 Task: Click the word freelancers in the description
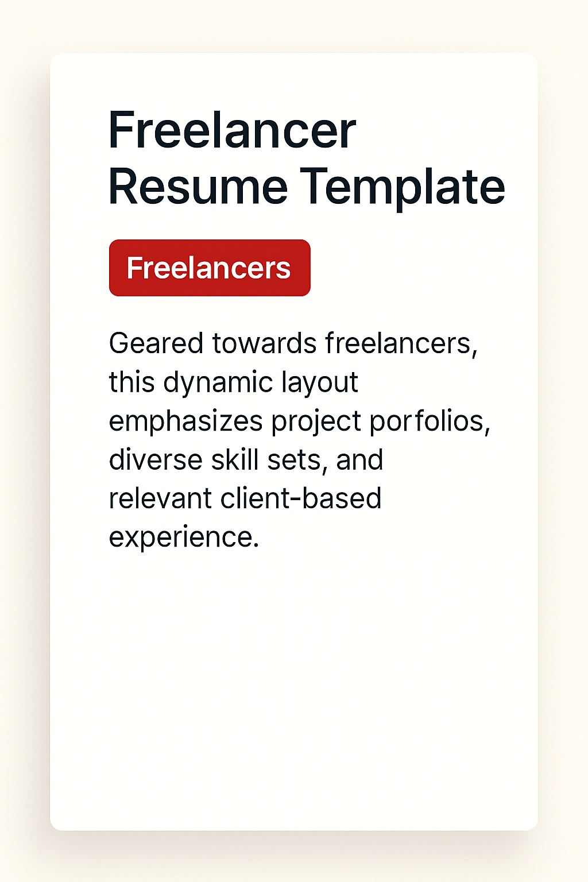click(401, 343)
